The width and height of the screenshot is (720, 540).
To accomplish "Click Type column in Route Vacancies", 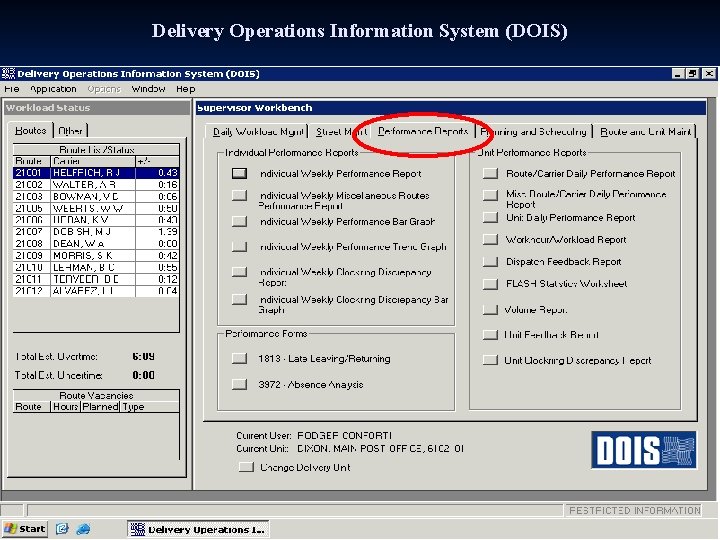I will [150, 407].
